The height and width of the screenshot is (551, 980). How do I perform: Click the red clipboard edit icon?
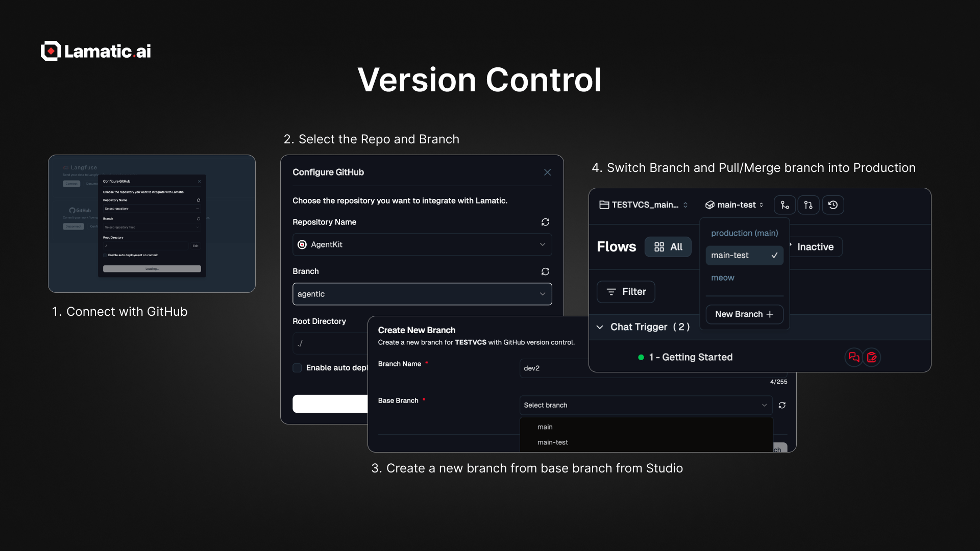click(x=872, y=357)
